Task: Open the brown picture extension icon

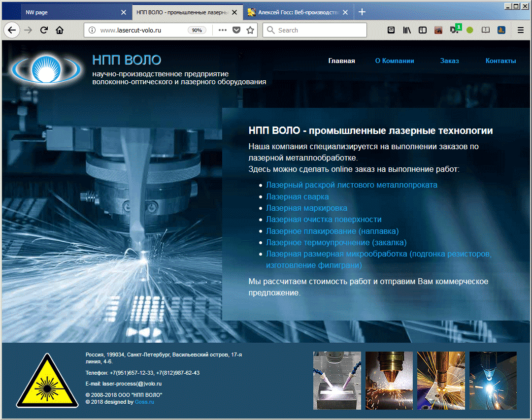Action: coord(438,30)
